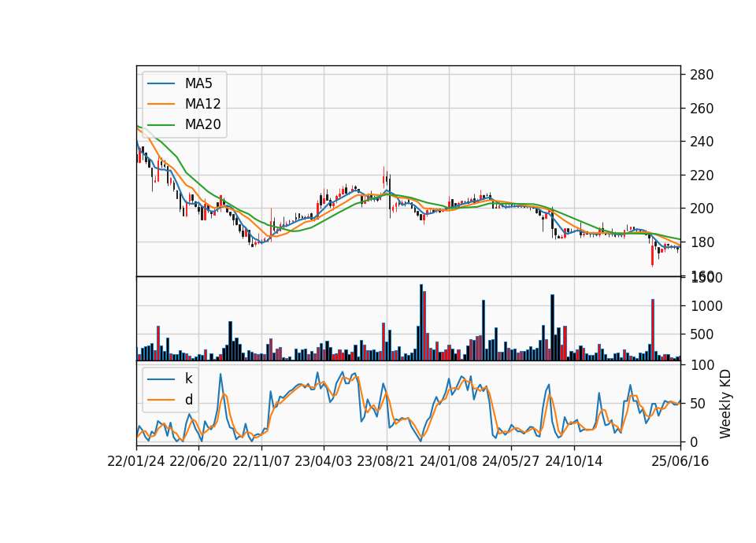This screenshot has height=543, width=756.
Task: Click the Weekly KD axis label
Action: pyautogui.click(x=724, y=404)
